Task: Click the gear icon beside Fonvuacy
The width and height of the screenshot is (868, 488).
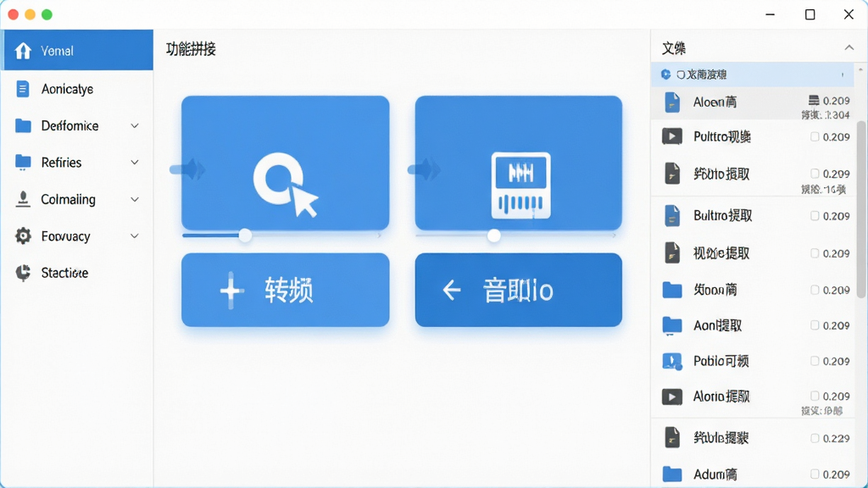Action: point(23,236)
